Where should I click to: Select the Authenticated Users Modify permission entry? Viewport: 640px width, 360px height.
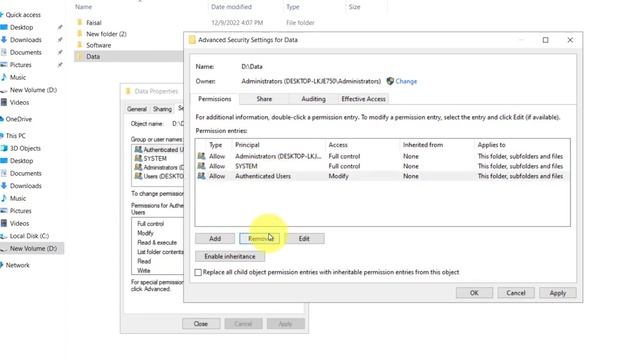pos(382,176)
